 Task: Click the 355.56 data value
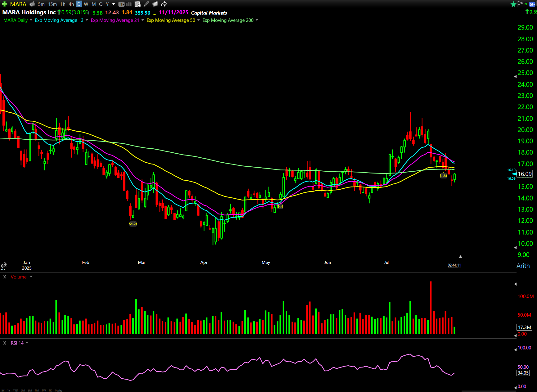[142, 13]
